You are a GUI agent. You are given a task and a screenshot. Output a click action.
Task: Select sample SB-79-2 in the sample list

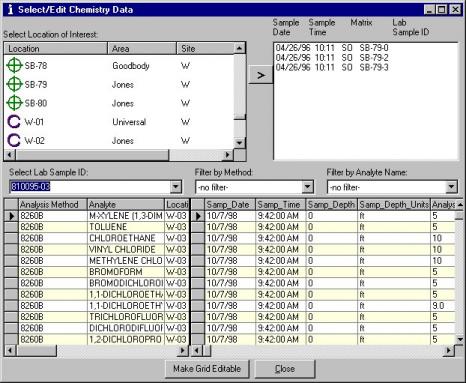pyautogui.click(x=332, y=58)
